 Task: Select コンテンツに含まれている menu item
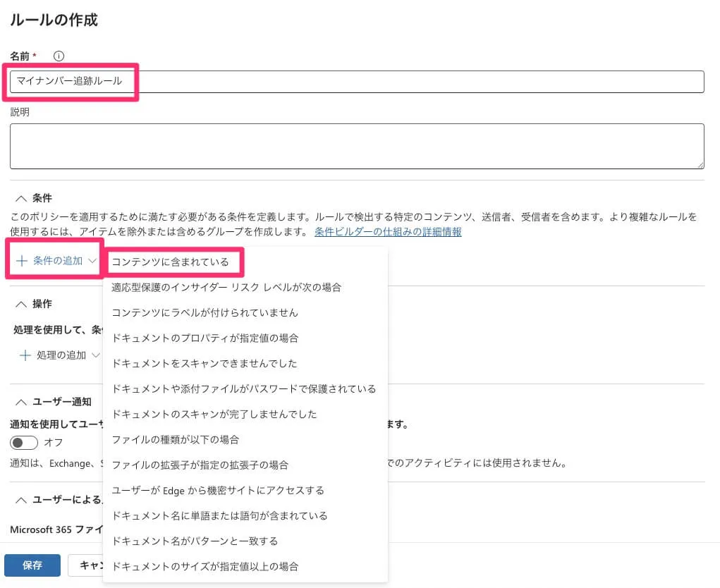(245, 262)
